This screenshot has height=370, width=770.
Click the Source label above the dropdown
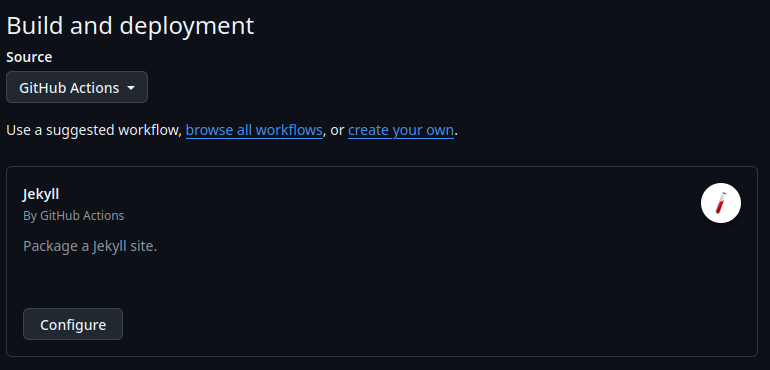[29, 57]
